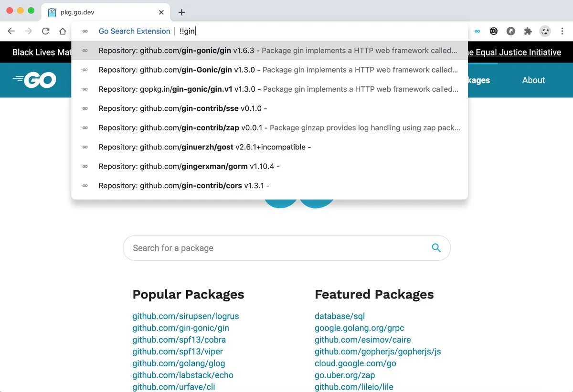Open a new browser tab
Screen dimensions: 573x392
[181, 12]
